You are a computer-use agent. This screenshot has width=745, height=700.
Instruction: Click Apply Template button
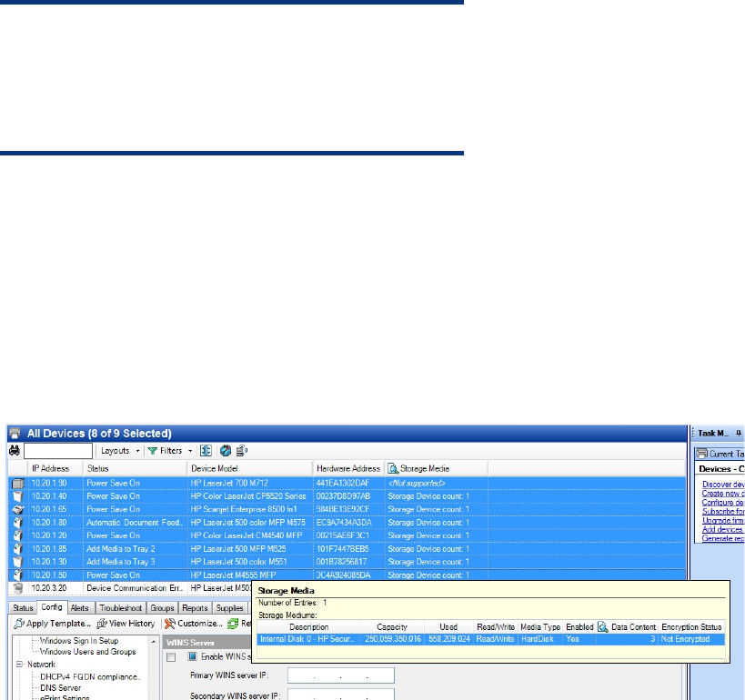52,624
